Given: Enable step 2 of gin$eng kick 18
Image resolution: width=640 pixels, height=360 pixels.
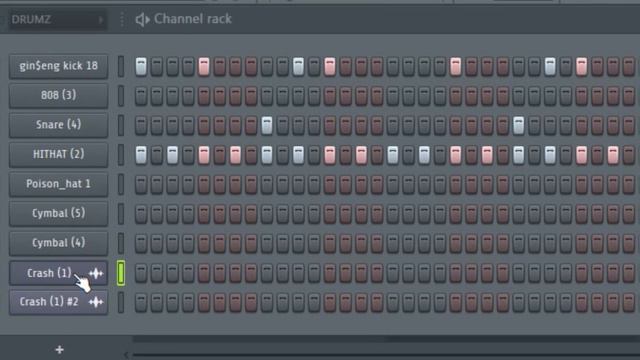Looking at the screenshot, I should [x=157, y=66].
